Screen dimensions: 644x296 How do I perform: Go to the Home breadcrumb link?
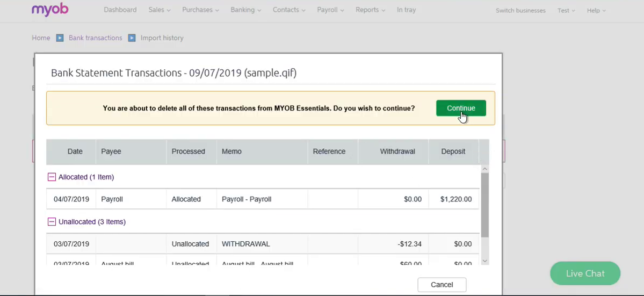click(x=41, y=38)
